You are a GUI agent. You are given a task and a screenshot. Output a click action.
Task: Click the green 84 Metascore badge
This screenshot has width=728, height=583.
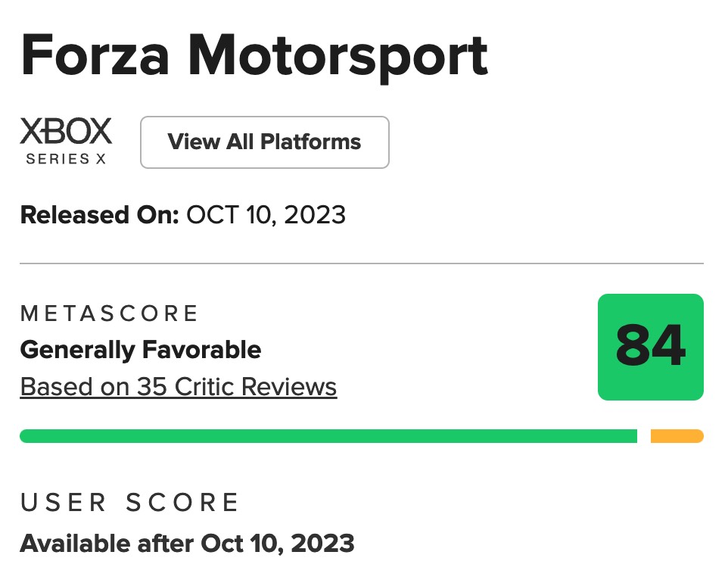click(x=650, y=347)
